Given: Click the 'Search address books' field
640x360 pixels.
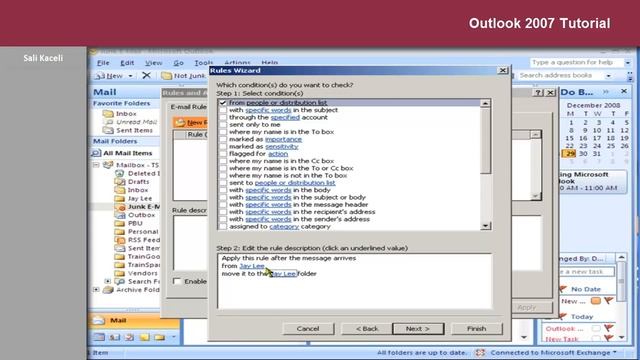Looking at the screenshot, I should click(560, 76).
